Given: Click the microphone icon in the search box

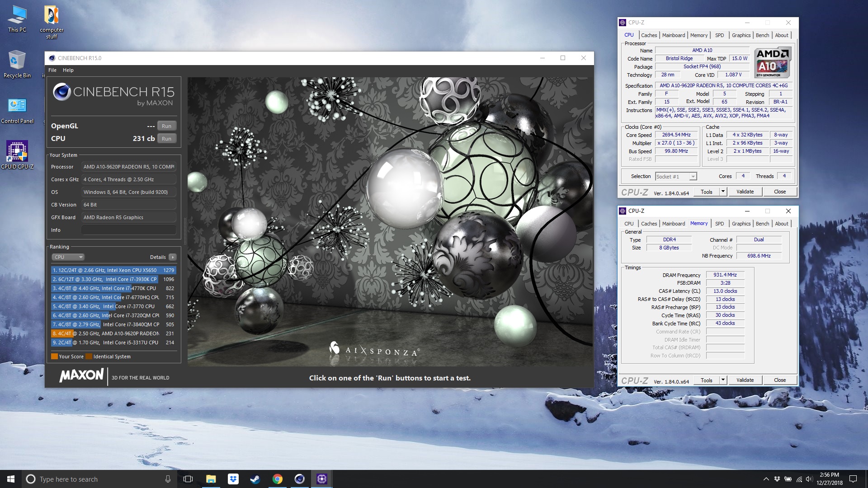Looking at the screenshot, I should [x=168, y=479].
